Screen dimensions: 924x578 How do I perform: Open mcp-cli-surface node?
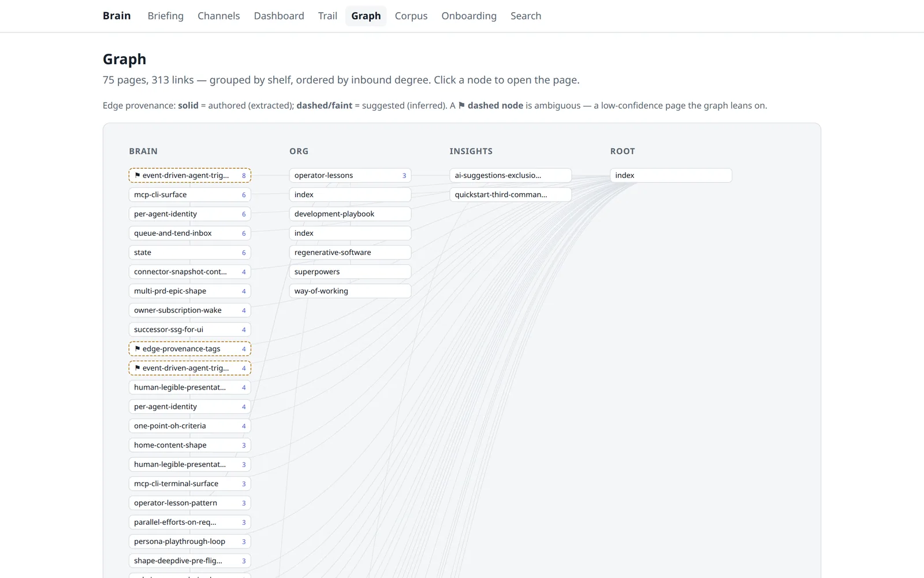click(x=190, y=195)
